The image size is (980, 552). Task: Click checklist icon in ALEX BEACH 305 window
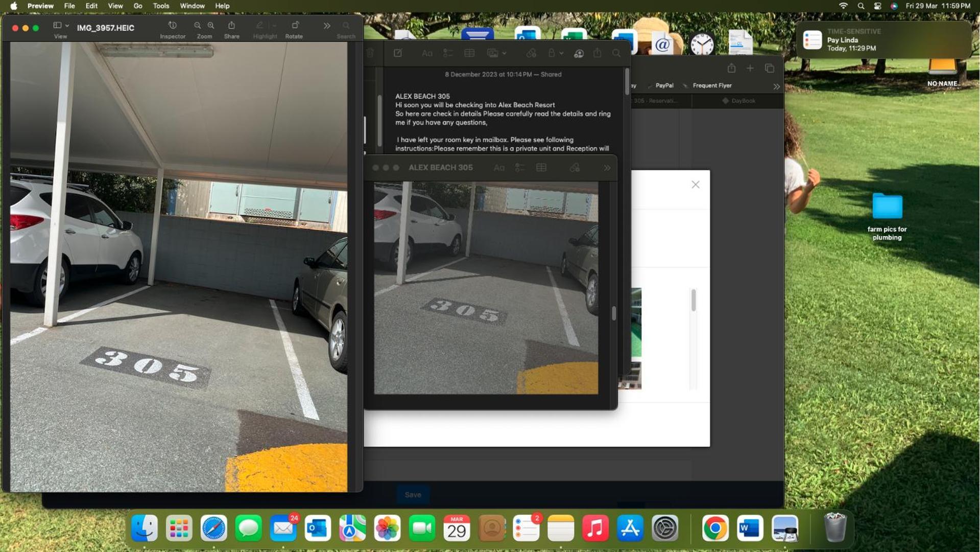pos(520,168)
